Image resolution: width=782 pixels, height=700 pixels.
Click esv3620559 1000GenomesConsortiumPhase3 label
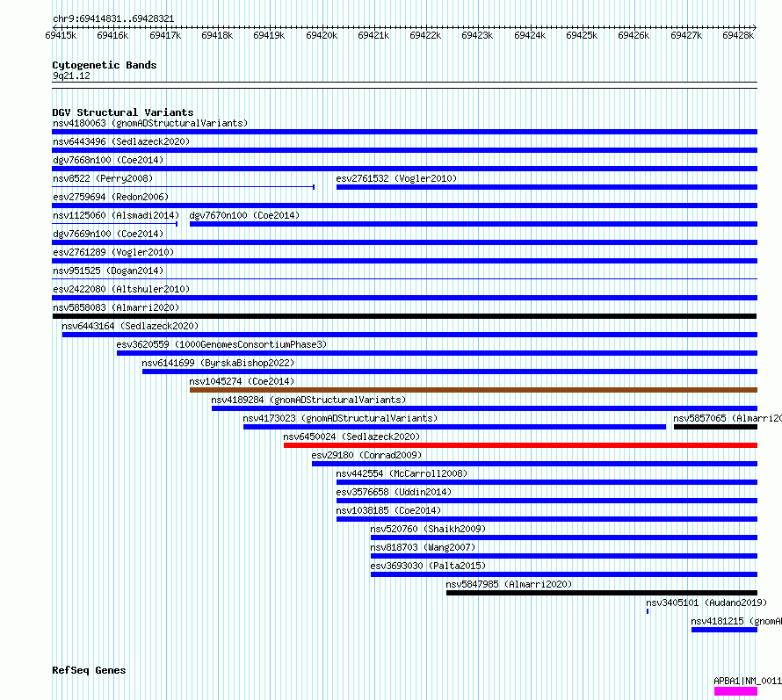click(221, 344)
